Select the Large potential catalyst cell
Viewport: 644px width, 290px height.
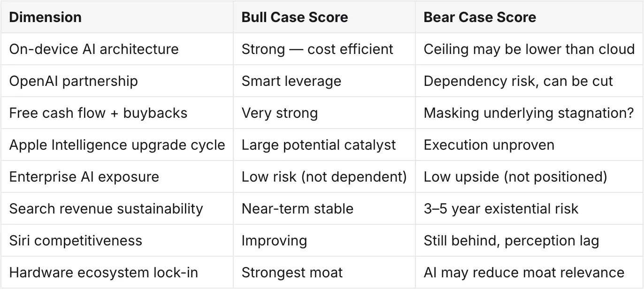point(324,145)
